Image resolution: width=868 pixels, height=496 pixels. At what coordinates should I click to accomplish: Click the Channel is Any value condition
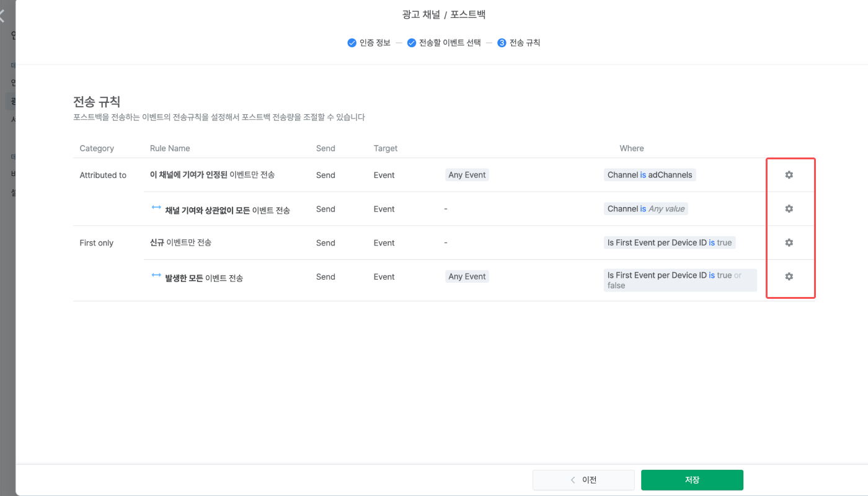click(x=646, y=209)
